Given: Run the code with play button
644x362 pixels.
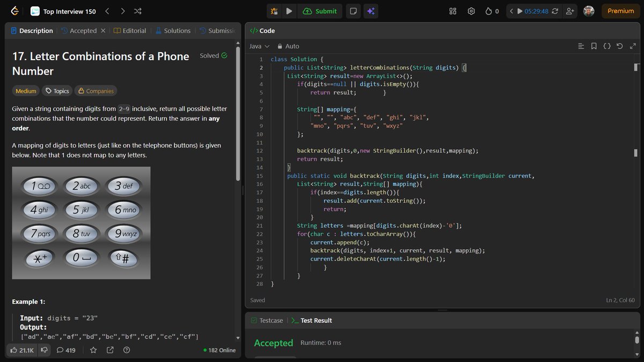Looking at the screenshot, I should pyautogui.click(x=289, y=11).
